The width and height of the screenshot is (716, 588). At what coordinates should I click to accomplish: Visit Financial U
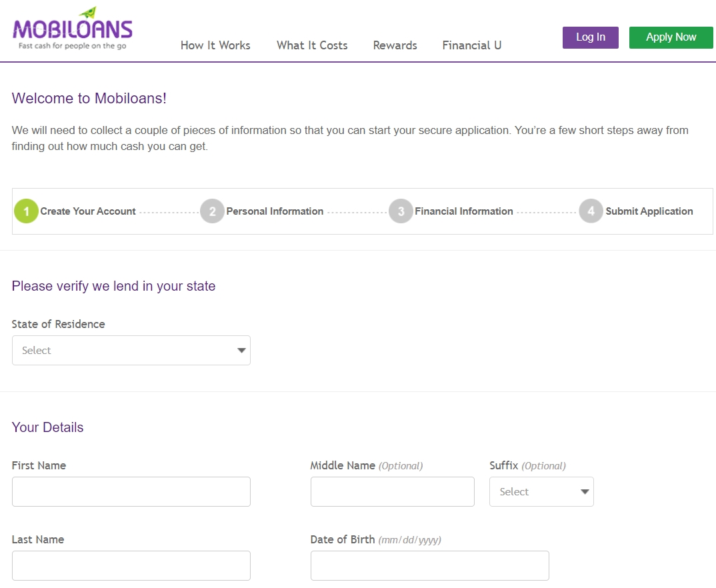(471, 45)
